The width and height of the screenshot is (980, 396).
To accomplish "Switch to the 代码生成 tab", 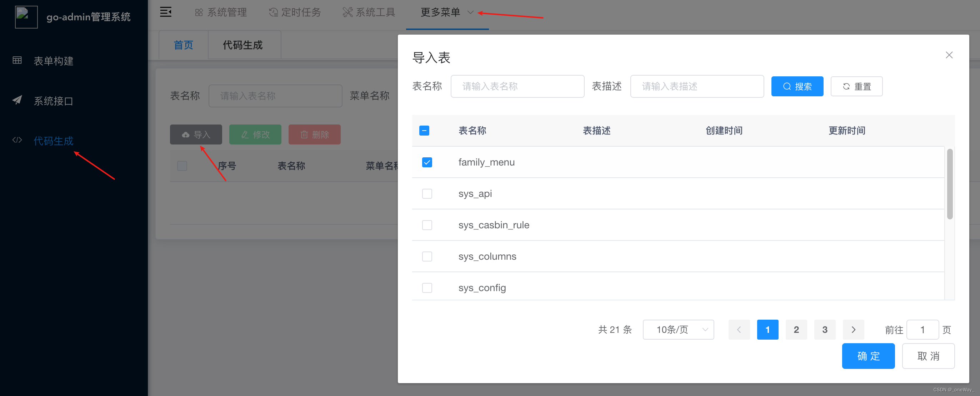I will (x=243, y=45).
